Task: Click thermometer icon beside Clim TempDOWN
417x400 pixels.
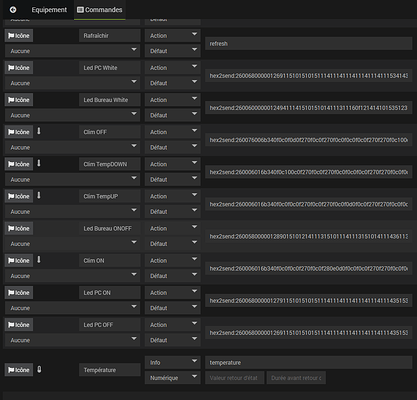Action: [39, 163]
